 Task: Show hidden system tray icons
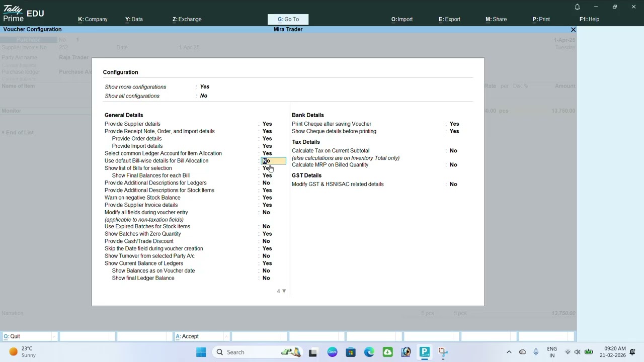[509, 352]
